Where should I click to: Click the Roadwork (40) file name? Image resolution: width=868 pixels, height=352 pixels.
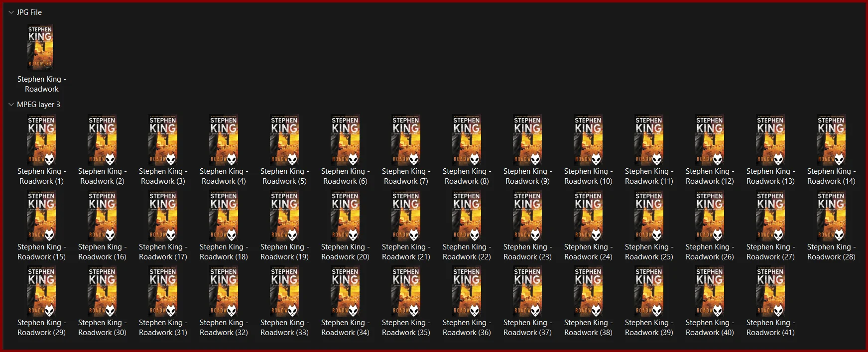[x=710, y=328]
